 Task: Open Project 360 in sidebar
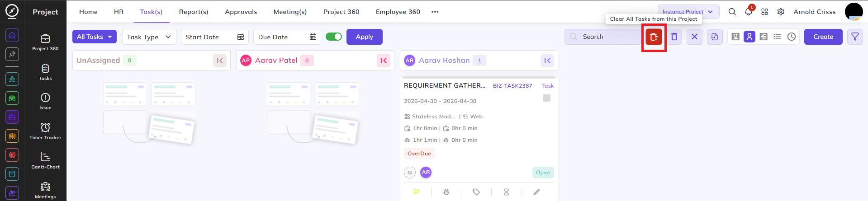45,42
